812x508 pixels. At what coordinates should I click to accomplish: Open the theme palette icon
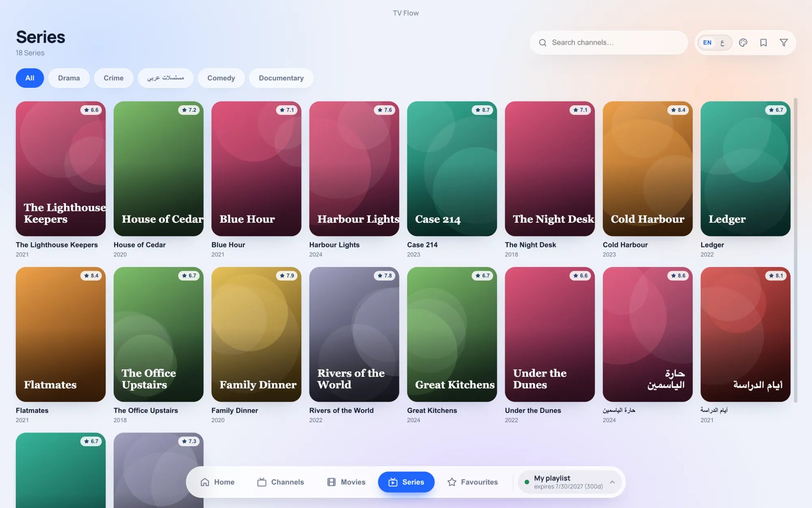click(x=743, y=43)
